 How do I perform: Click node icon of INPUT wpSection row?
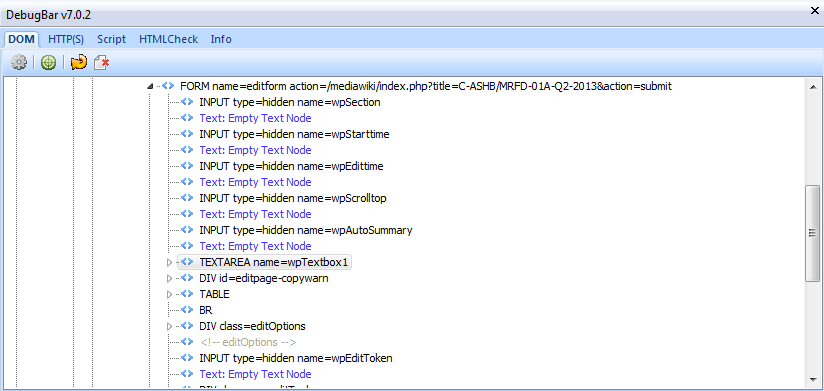tap(187, 102)
